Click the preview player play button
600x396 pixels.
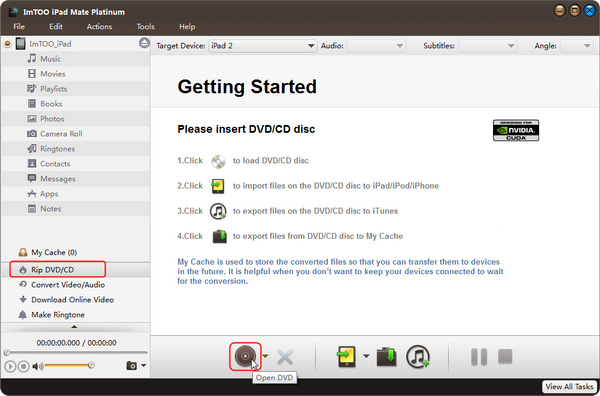pyautogui.click(x=10, y=367)
